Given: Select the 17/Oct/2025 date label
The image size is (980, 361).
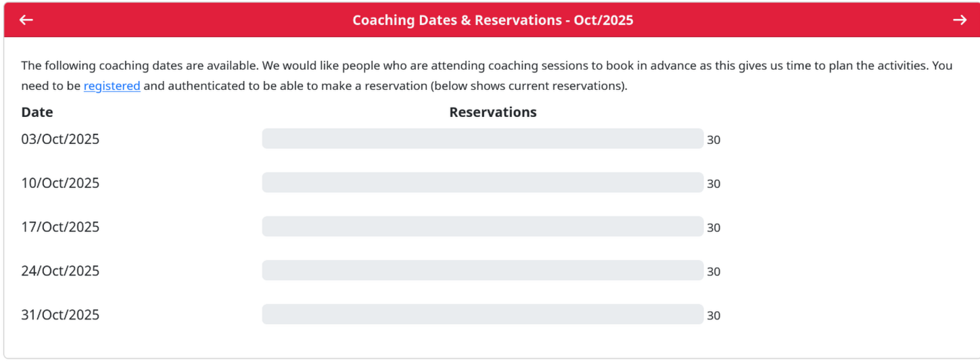Looking at the screenshot, I should pos(60,227).
